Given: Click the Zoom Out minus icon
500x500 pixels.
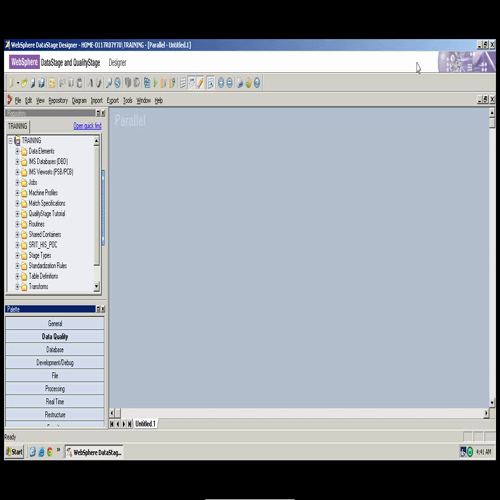Looking at the screenshot, I should tap(229, 83).
